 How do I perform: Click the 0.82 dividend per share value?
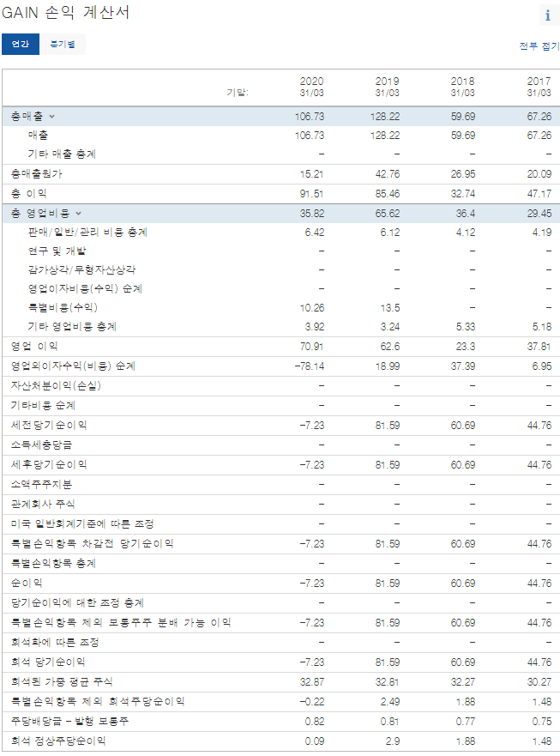coord(314,722)
